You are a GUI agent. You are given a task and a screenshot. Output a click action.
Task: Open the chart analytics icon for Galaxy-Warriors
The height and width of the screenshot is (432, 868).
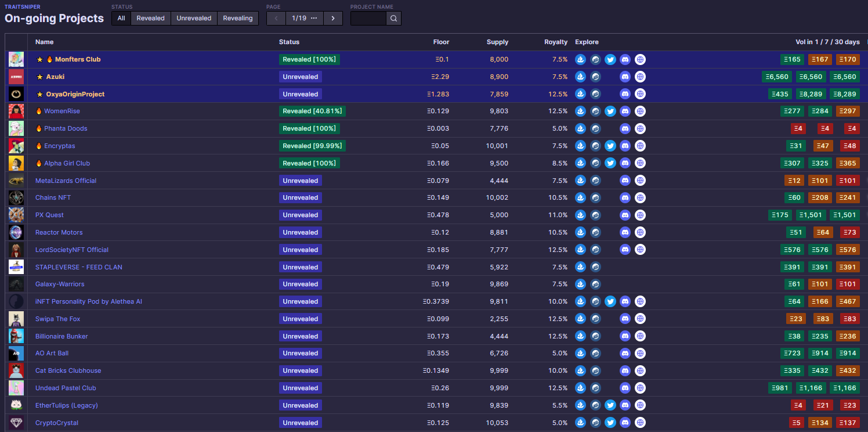[595, 284]
